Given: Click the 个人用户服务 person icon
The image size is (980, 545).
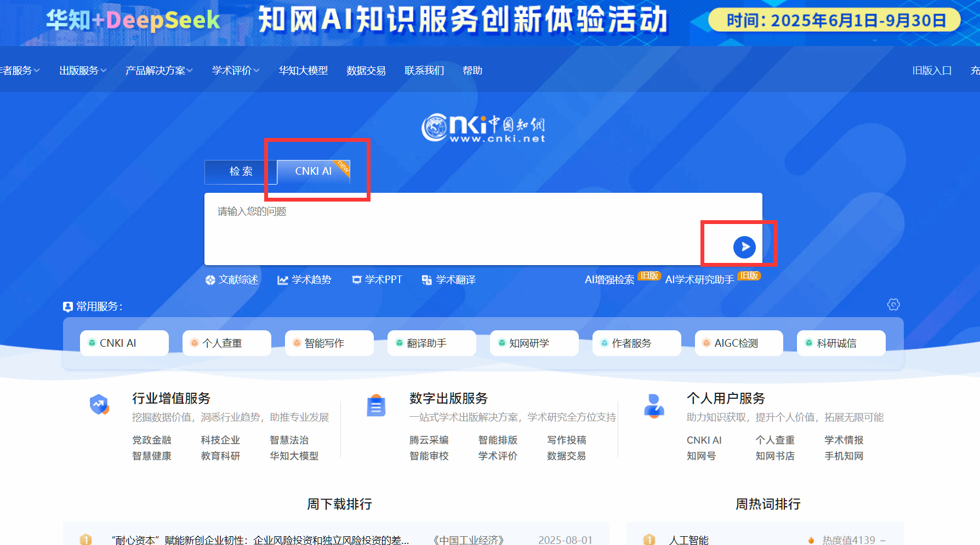Looking at the screenshot, I should pyautogui.click(x=654, y=406).
